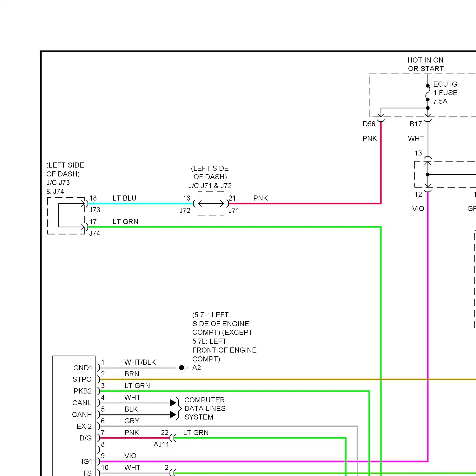Click the "J74" connector label
The width and height of the screenshot is (476, 476).
[x=95, y=233]
